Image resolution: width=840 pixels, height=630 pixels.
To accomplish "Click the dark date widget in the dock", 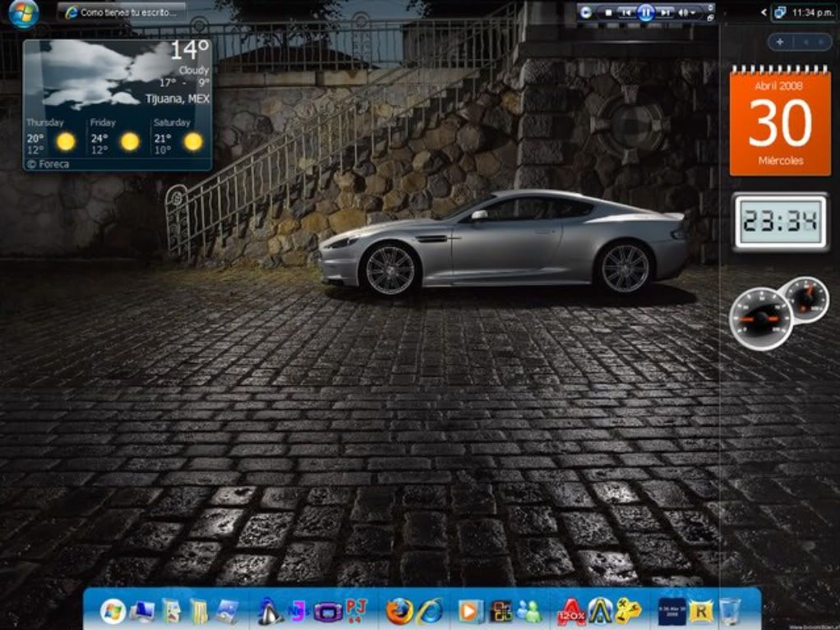I will (x=672, y=612).
